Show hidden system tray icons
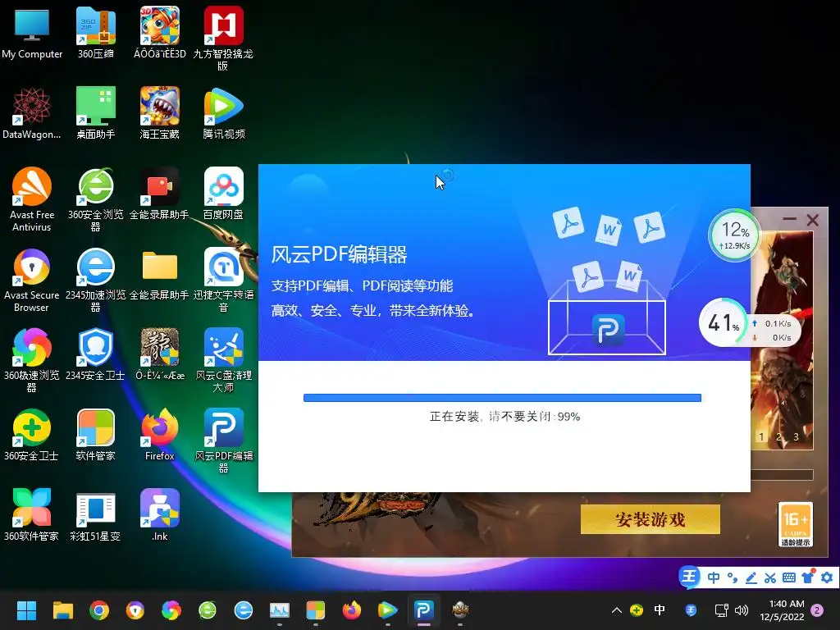This screenshot has width=840, height=630. coord(617,610)
